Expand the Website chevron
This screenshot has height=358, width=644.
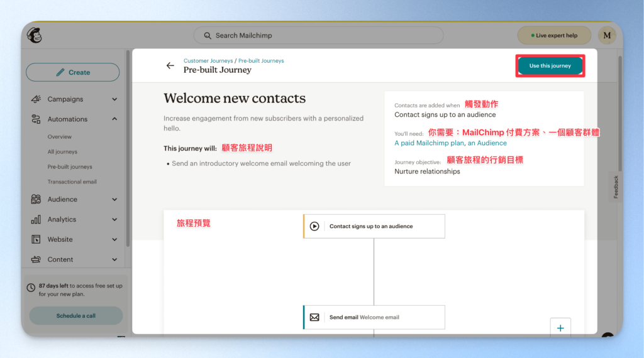[x=114, y=239]
